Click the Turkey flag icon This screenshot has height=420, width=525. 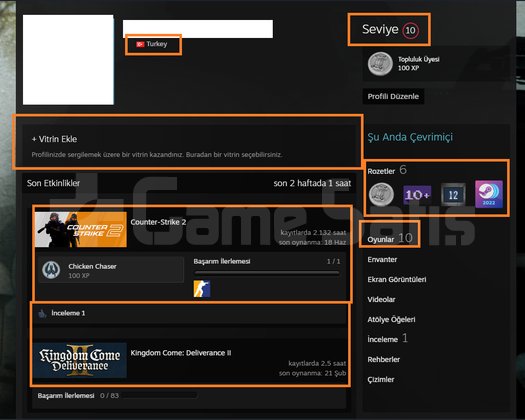tap(140, 44)
